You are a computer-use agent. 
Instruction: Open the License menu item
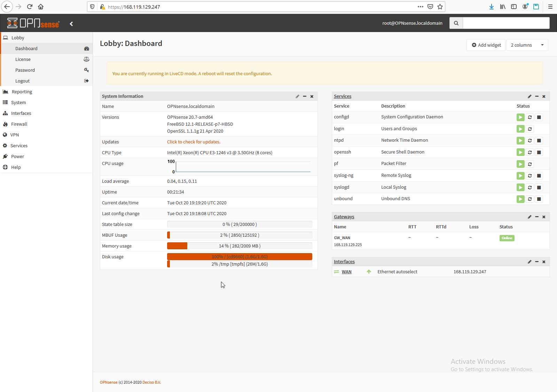pos(23,60)
